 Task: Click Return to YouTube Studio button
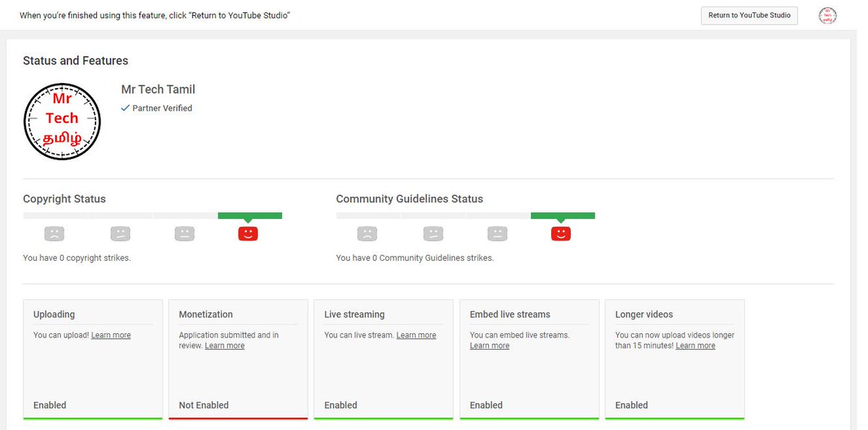coord(749,15)
